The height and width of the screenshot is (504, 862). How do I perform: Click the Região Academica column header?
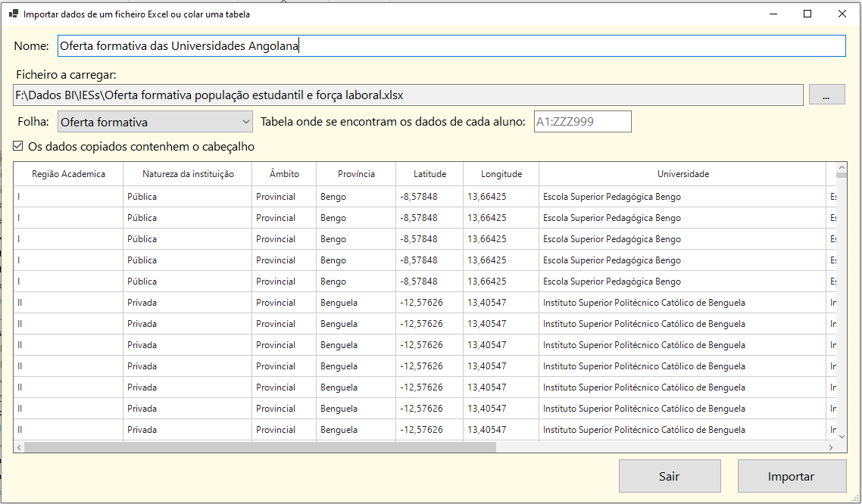click(68, 174)
